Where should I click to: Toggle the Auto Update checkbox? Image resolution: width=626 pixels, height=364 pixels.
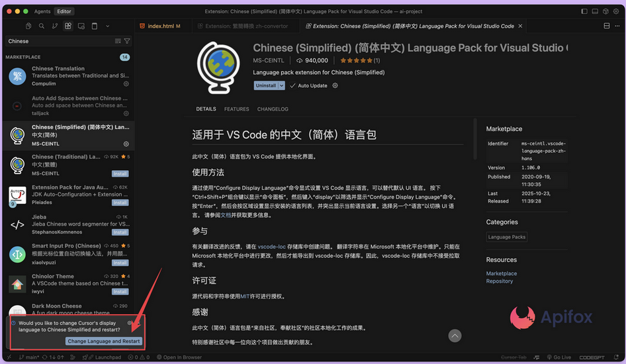coord(292,85)
